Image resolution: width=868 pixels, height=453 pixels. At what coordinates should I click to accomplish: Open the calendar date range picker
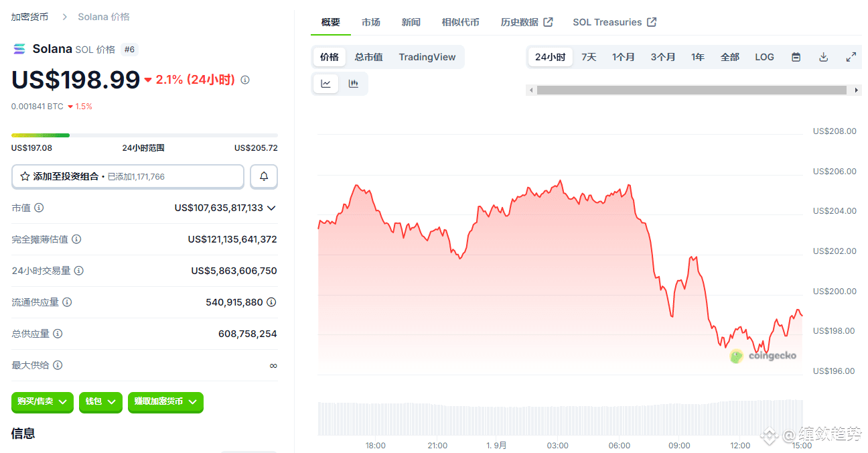[x=796, y=57]
